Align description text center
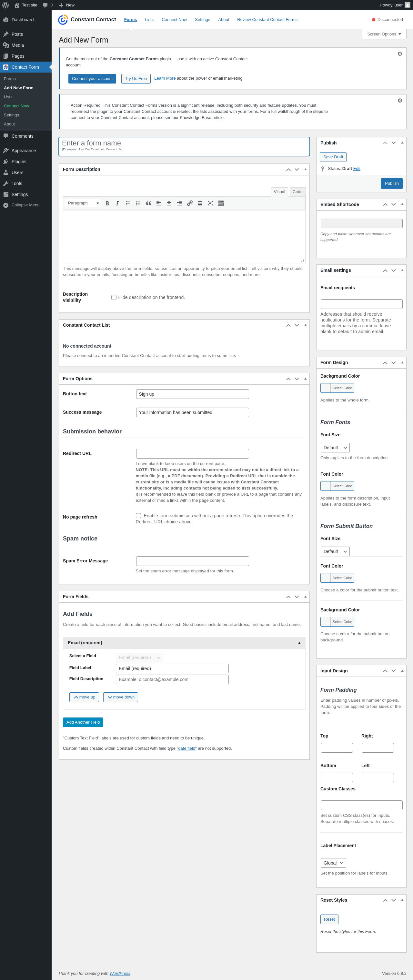This screenshot has width=413, height=980. [x=169, y=203]
